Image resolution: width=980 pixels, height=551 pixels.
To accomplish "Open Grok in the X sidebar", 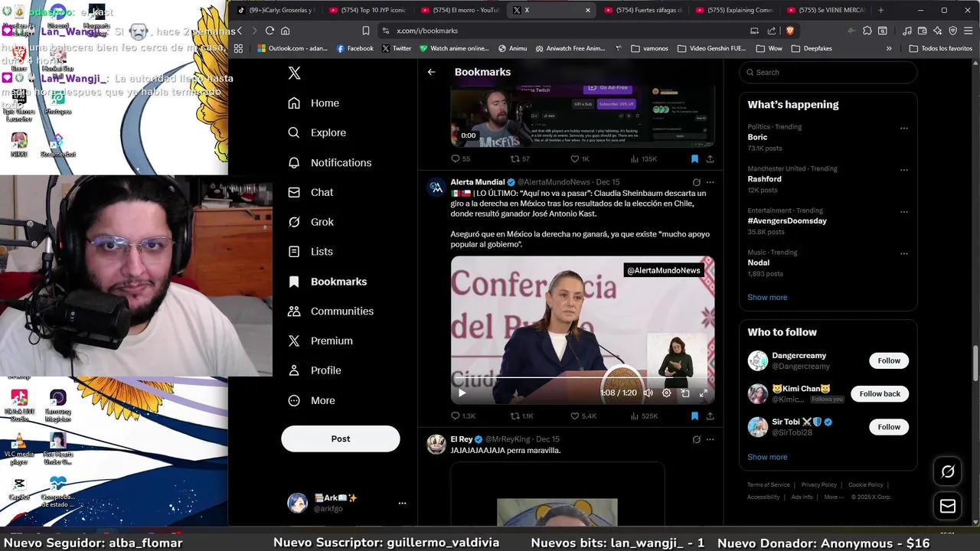I will point(311,222).
